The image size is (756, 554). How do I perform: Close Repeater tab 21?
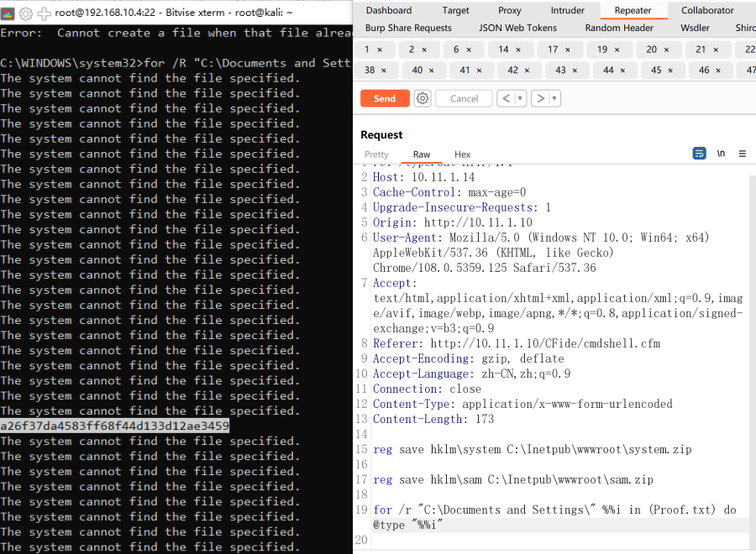coord(716,50)
